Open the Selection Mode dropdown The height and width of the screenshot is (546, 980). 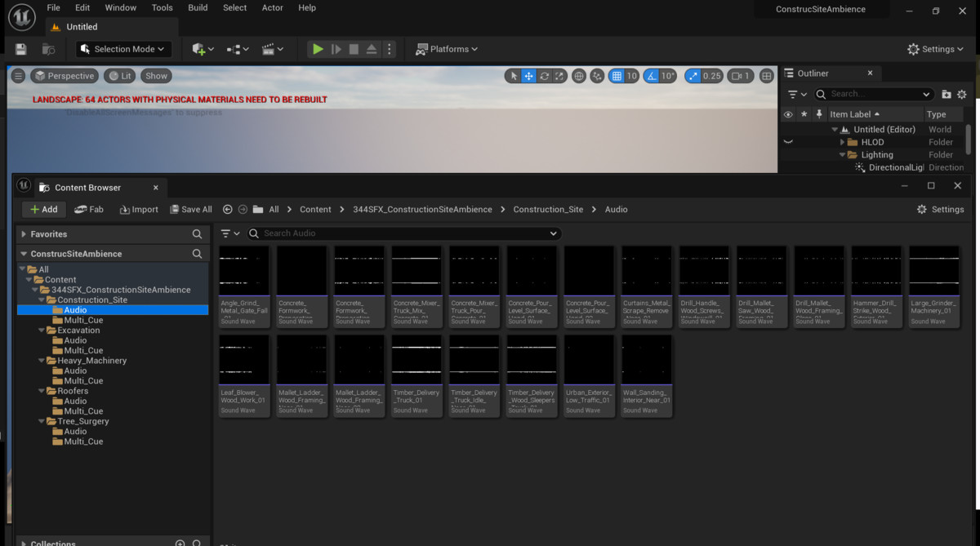(124, 49)
